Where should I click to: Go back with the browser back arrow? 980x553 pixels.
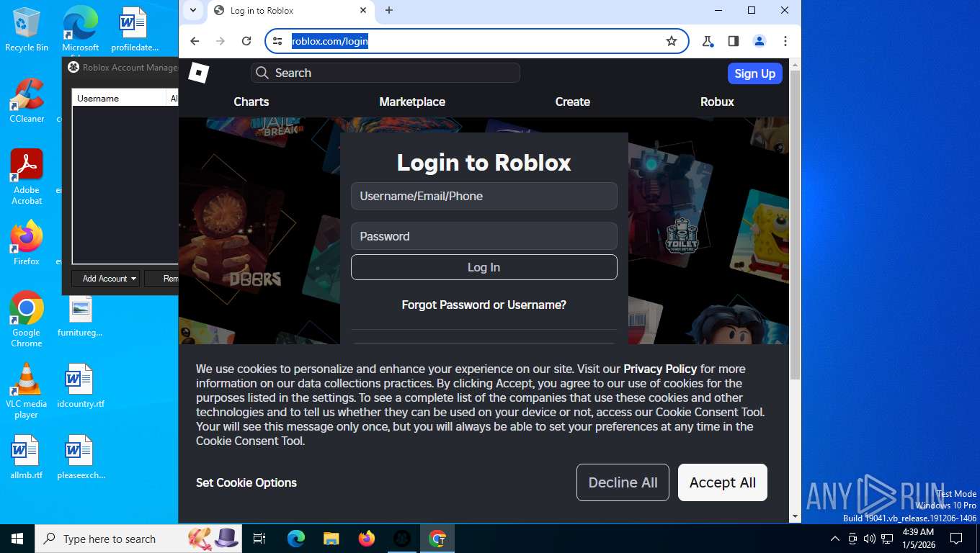pos(195,41)
